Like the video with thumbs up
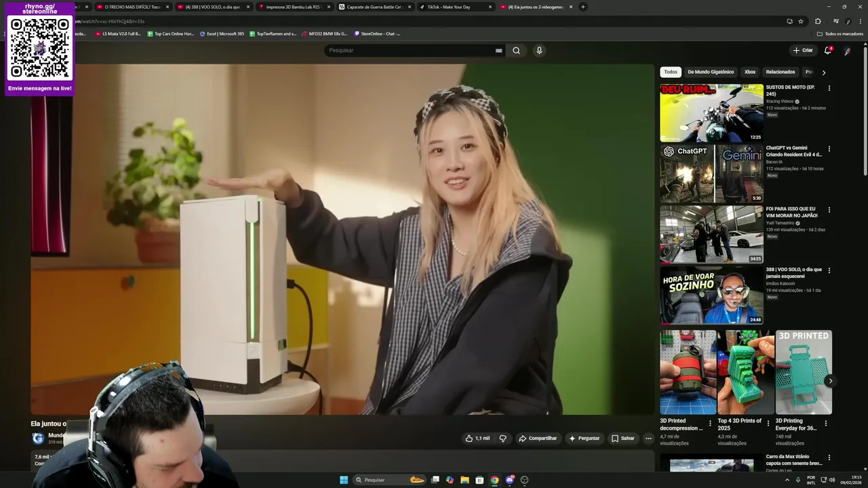The image size is (868, 488). (477, 439)
